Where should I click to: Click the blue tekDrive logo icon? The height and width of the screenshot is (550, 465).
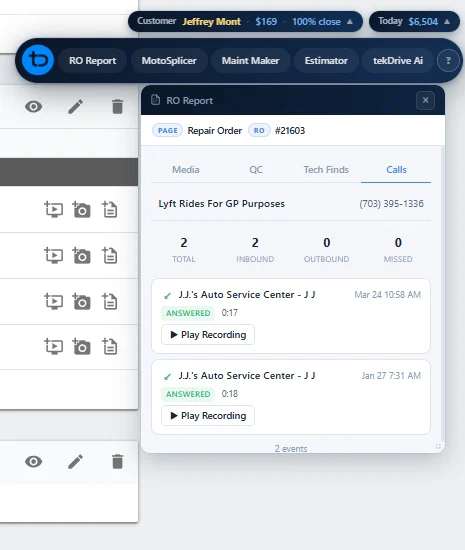tap(38, 60)
